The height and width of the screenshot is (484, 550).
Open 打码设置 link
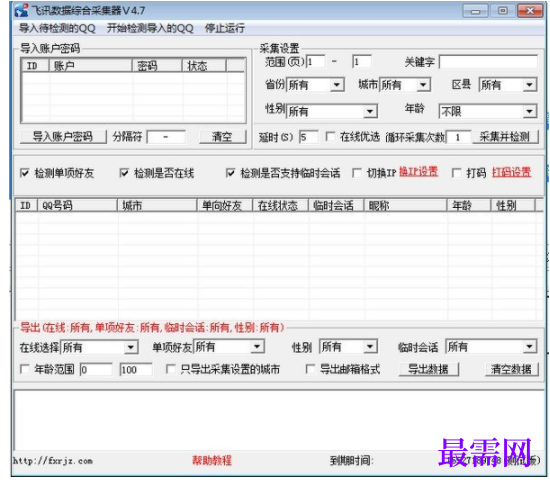pyautogui.click(x=511, y=172)
